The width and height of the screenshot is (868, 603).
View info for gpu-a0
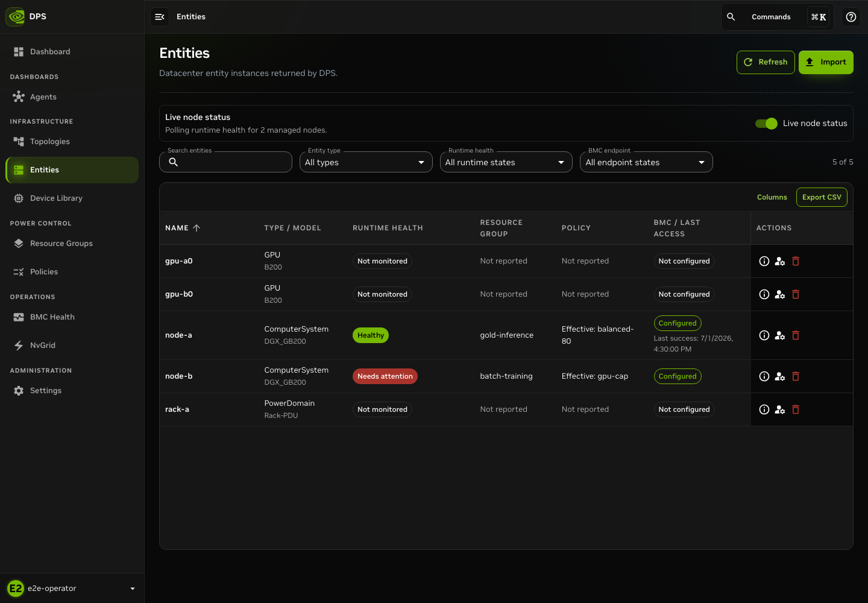pyautogui.click(x=764, y=261)
